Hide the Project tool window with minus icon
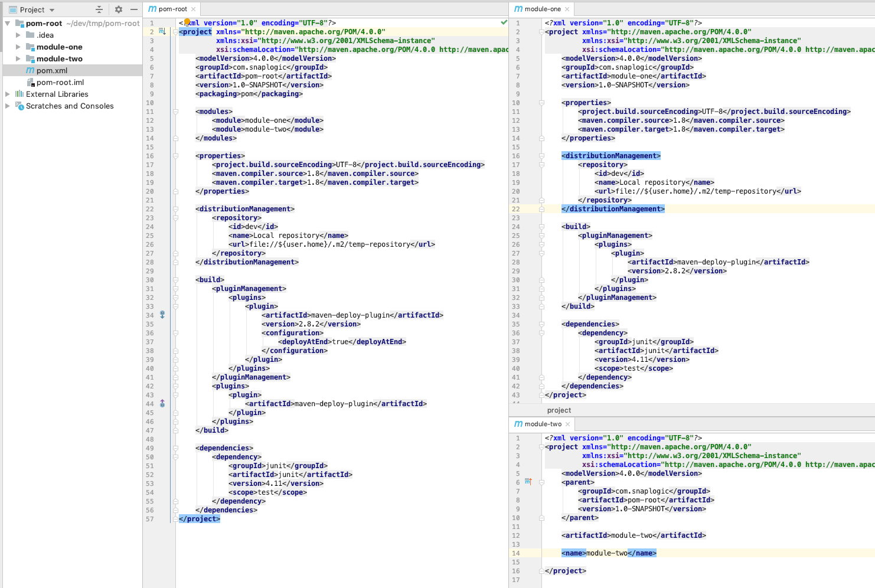This screenshot has width=875, height=588. pyautogui.click(x=134, y=9)
